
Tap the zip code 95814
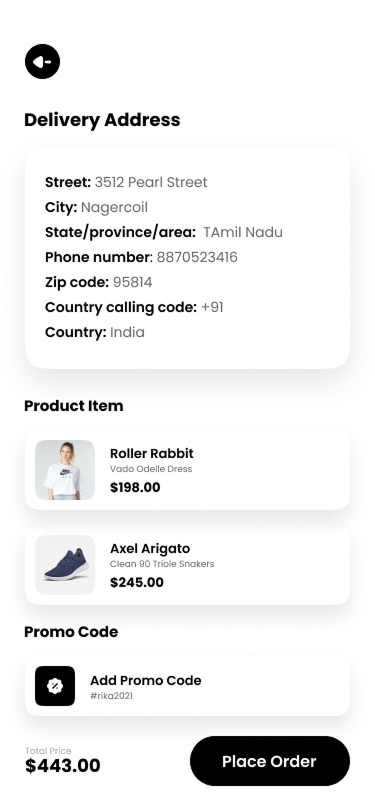133,282
